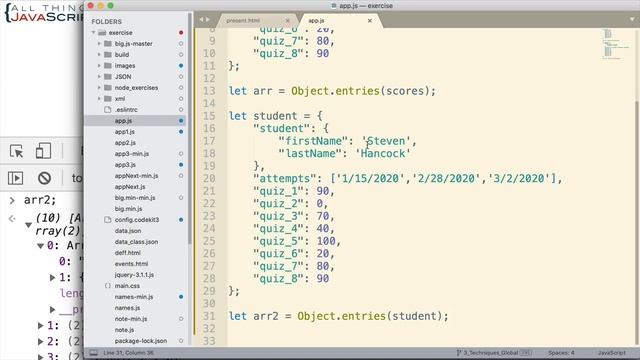The height and width of the screenshot is (360, 640).
Task: Click the exercise root folder icon
Action: pos(102,33)
